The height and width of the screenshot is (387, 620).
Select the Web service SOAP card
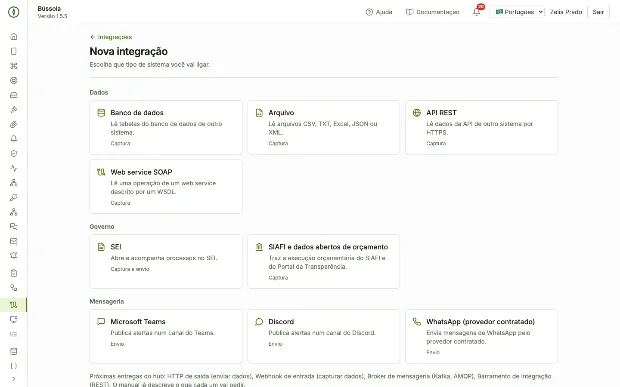click(166, 187)
